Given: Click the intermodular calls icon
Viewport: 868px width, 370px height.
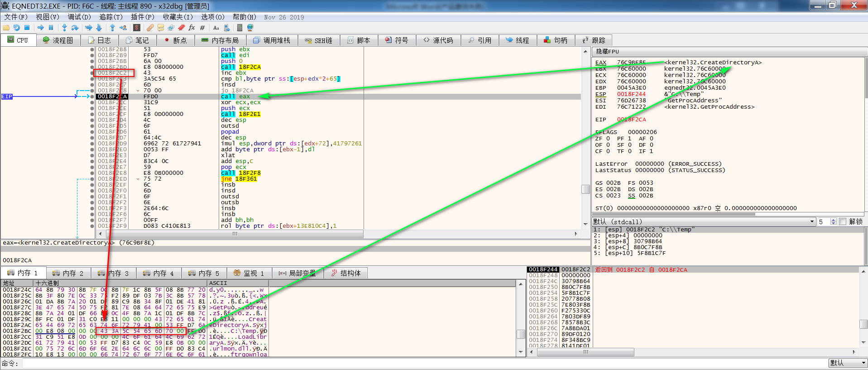Looking at the screenshot, I should (227, 28).
